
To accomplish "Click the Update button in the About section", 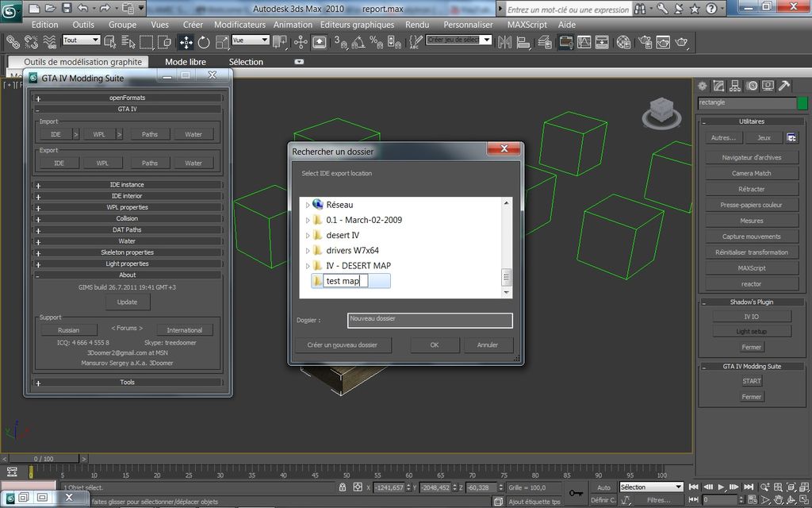I will click(x=128, y=302).
